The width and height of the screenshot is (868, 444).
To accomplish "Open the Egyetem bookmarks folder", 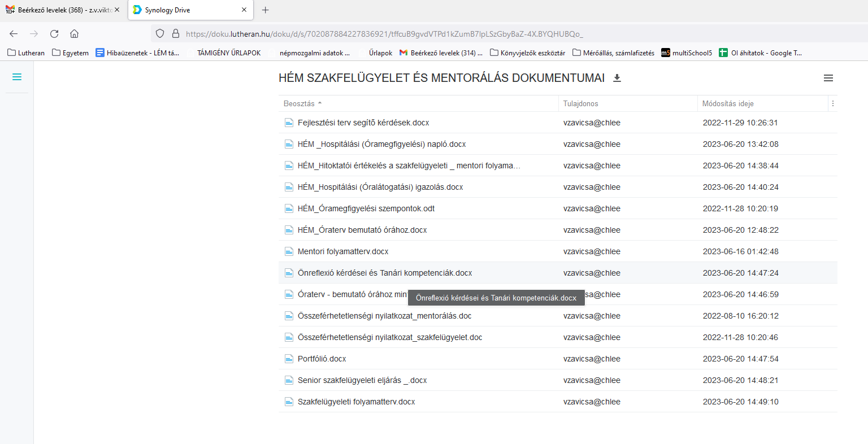I will [71, 53].
